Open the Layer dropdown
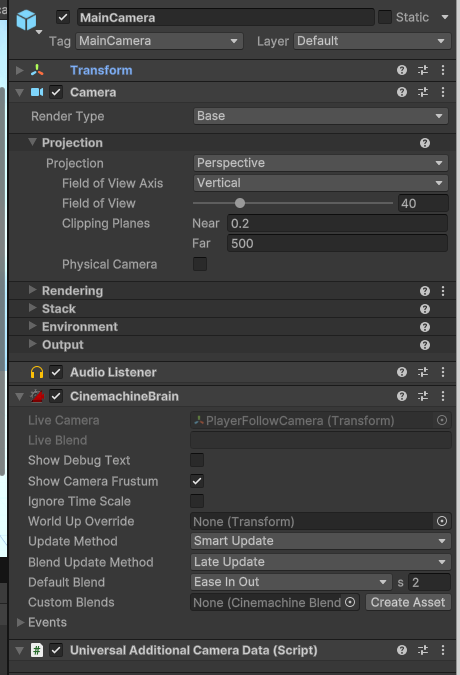460x675 pixels. point(372,41)
